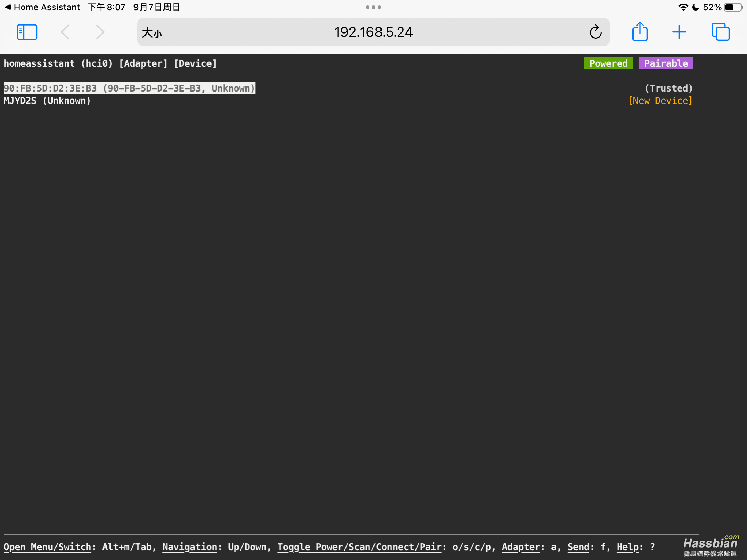Click the (Trusted) status label
Image resolution: width=747 pixels, height=560 pixels.
pos(668,88)
